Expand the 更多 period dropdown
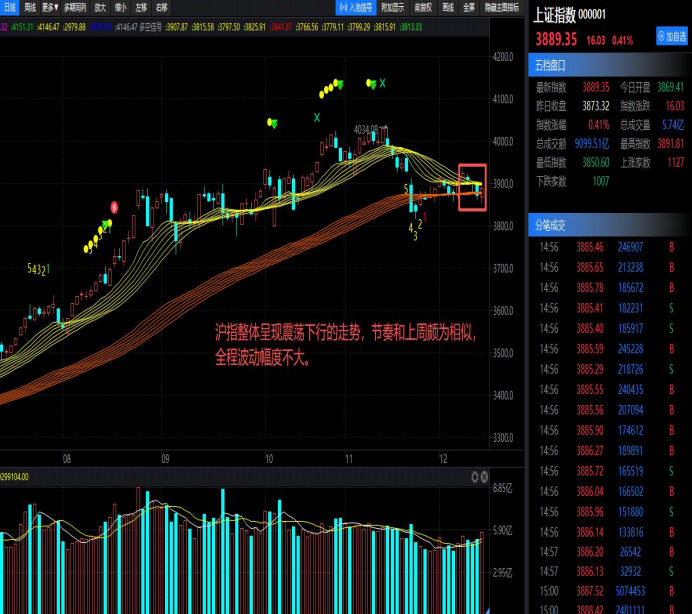 click(50, 8)
